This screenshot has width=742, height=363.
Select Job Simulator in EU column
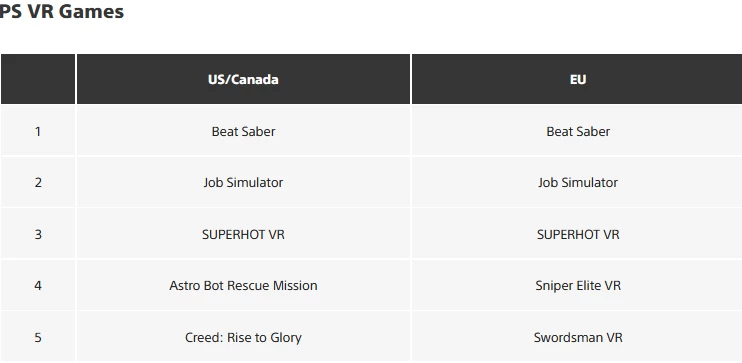coord(577,182)
